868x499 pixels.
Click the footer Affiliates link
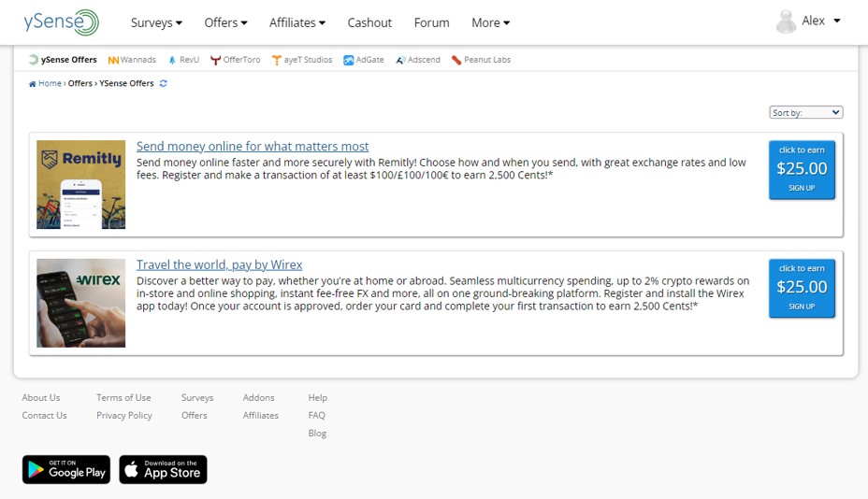coord(261,416)
